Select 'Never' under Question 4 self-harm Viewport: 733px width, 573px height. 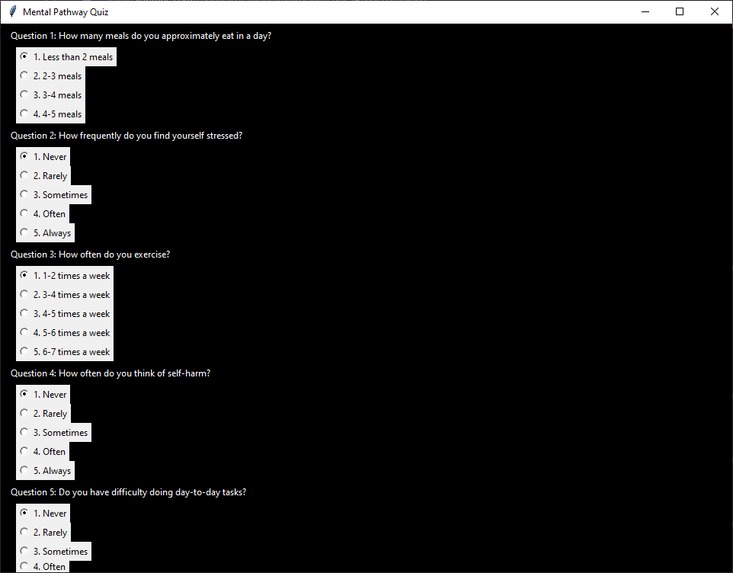[x=43, y=394]
